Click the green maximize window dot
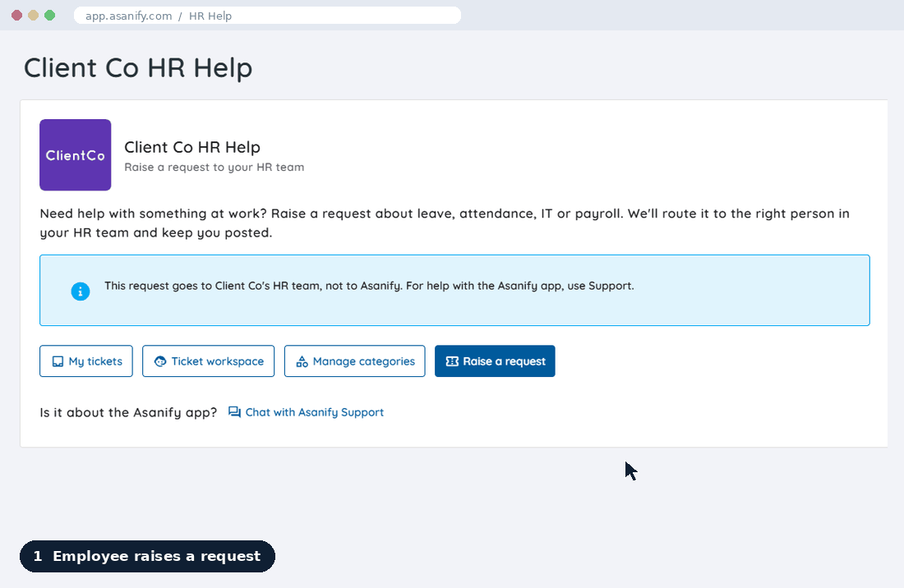The image size is (904, 588). click(x=50, y=16)
